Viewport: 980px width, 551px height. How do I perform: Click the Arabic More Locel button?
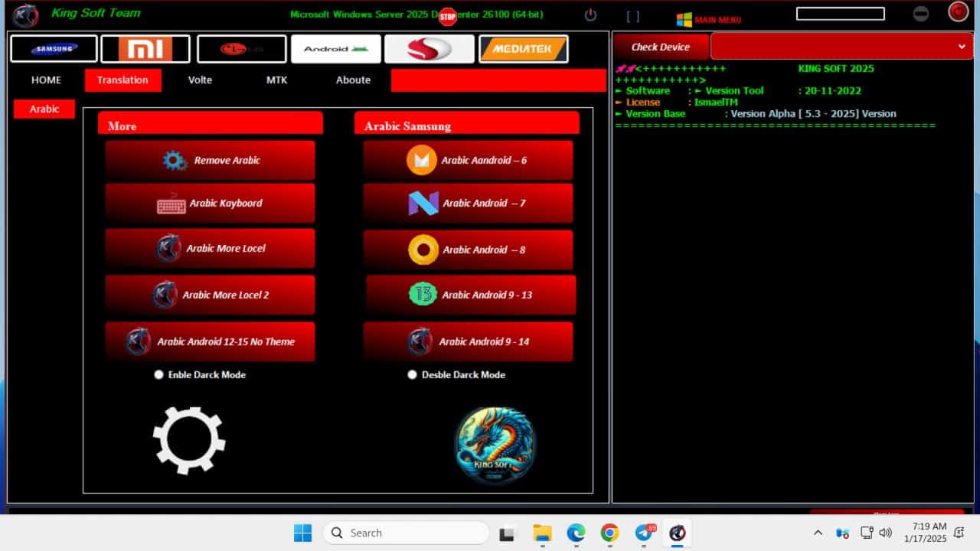(210, 248)
